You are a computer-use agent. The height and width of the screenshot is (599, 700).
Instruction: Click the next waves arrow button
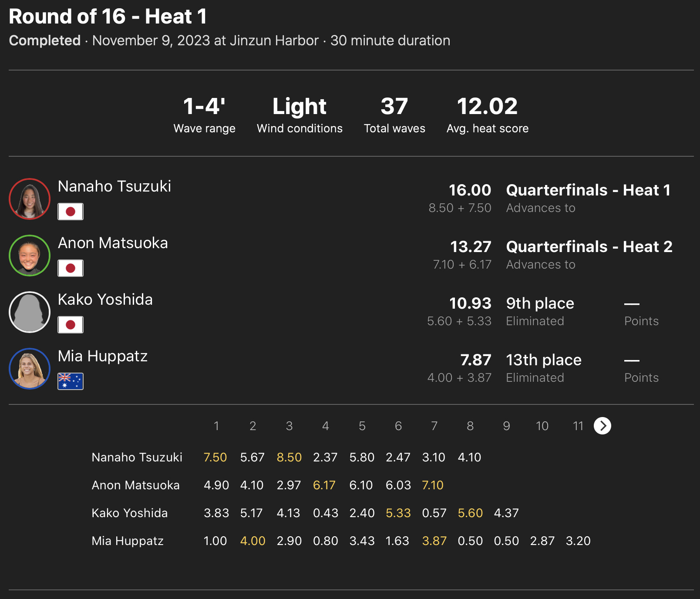(x=602, y=426)
